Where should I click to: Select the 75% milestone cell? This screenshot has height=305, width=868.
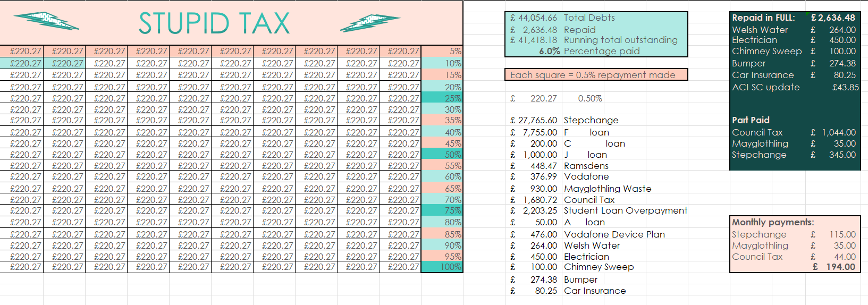click(442, 210)
